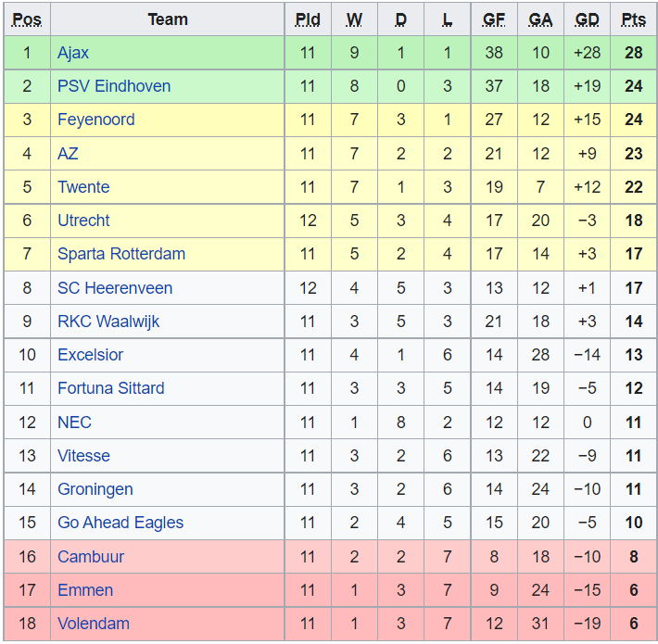Click the Excelsior link

pyautogui.click(x=90, y=355)
